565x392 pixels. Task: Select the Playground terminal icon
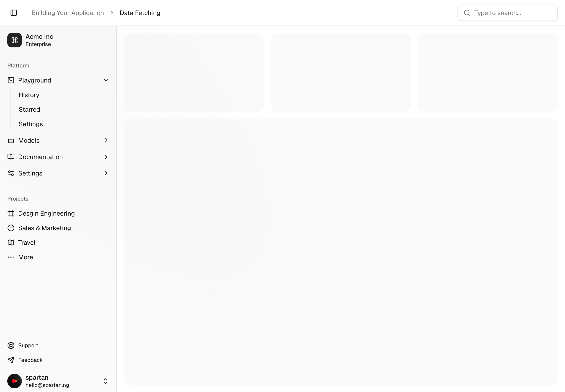click(11, 80)
